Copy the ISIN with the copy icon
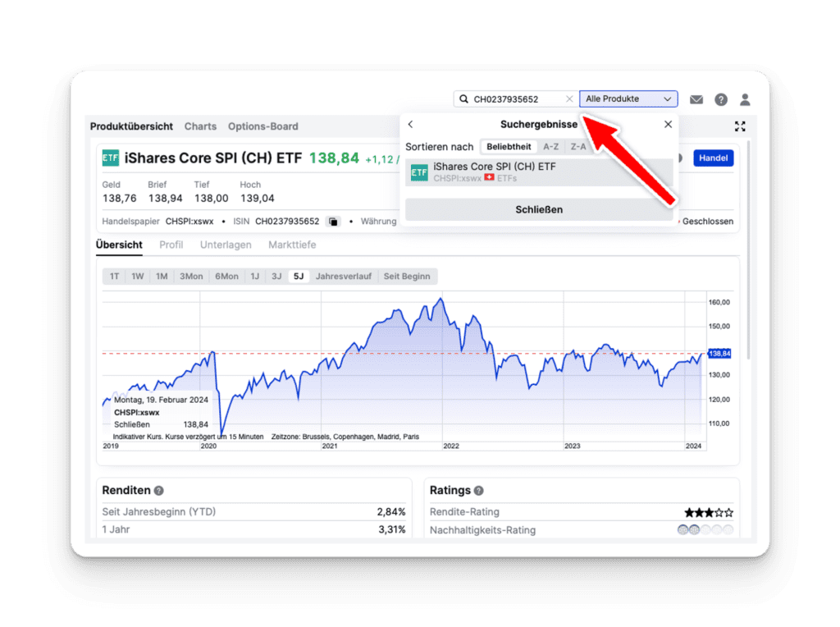The width and height of the screenshot is (840, 627). pyautogui.click(x=333, y=222)
